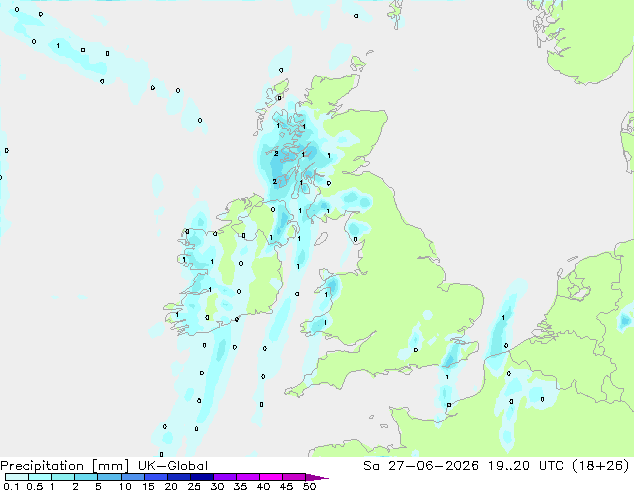Image resolution: width=634 pixels, height=490 pixels.
Task: Click the legend label '0.1'
Action: coord(11,486)
